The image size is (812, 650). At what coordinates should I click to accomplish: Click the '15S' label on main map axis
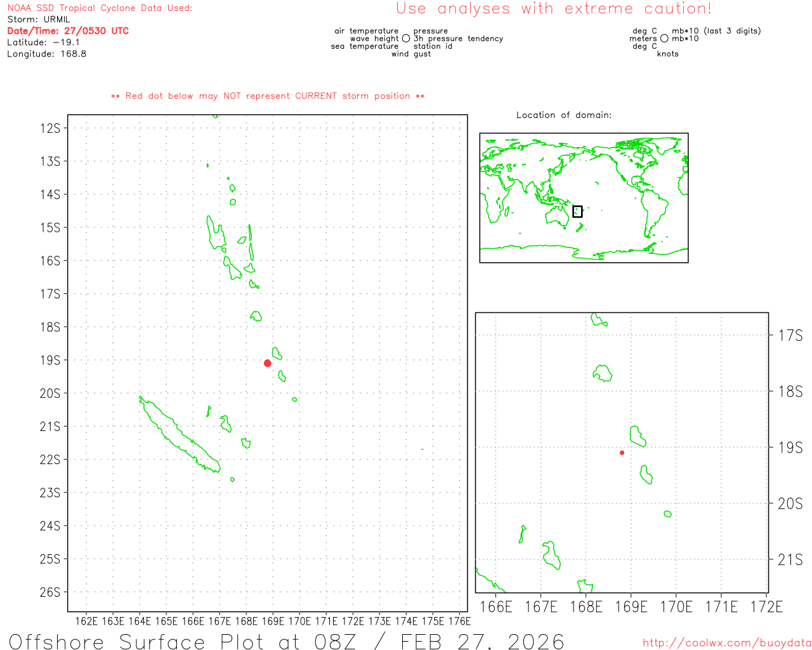point(50,227)
